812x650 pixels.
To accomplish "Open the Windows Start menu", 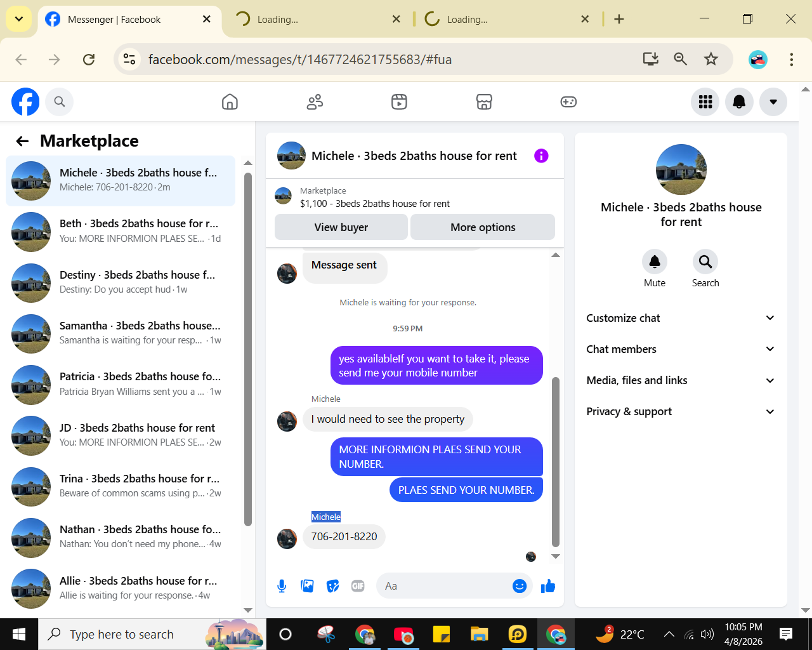I will click(x=19, y=634).
